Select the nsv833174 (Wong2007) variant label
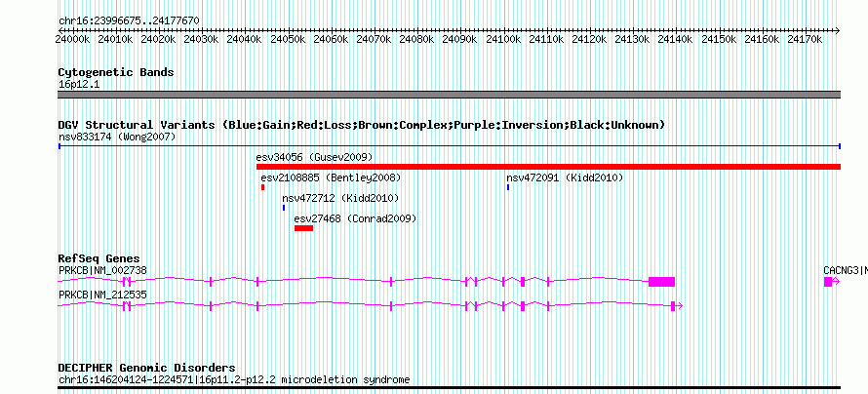 pyautogui.click(x=117, y=137)
